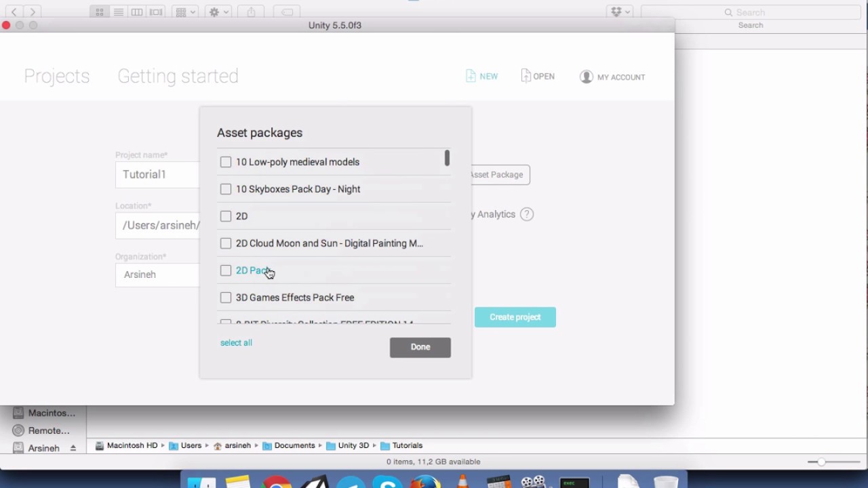Image resolution: width=868 pixels, height=488 pixels.
Task: Open Finder action gear dropdown
Action: coord(218,12)
